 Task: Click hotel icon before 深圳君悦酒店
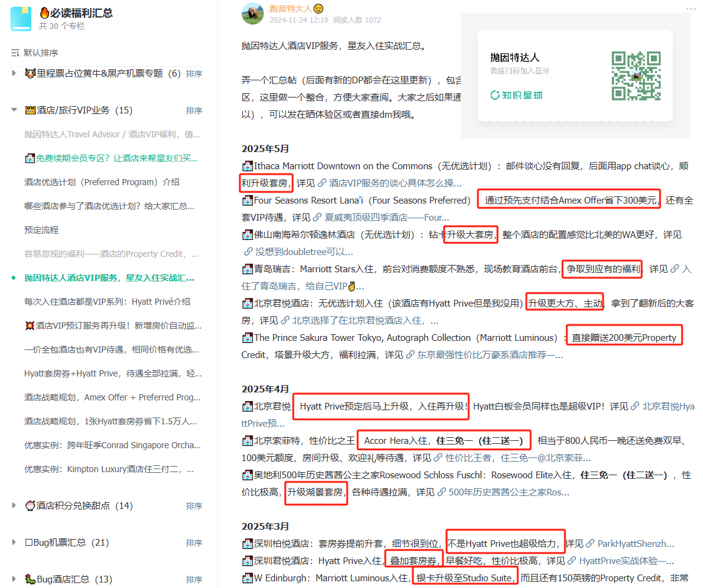pyautogui.click(x=247, y=560)
